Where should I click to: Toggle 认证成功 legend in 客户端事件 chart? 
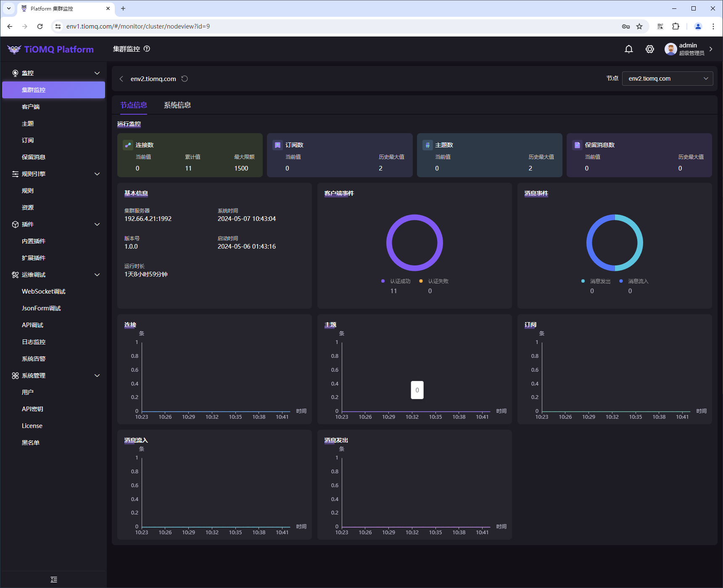[x=396, y=281]
